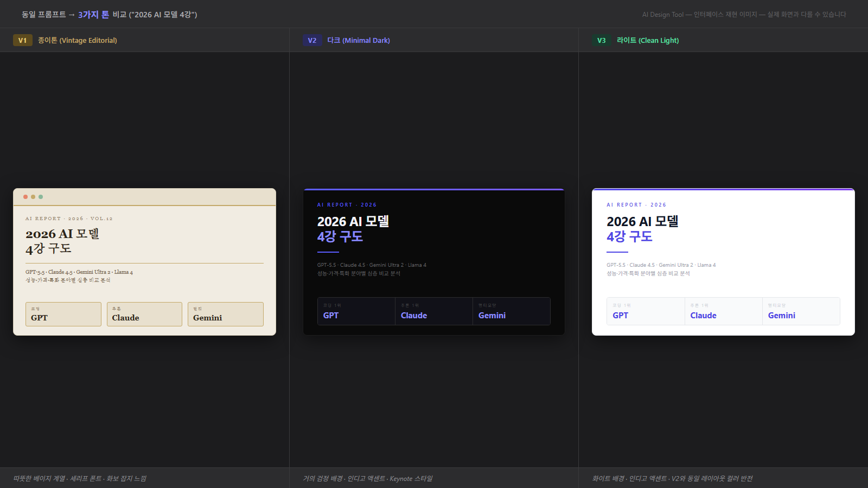
Task: Open the Claude tile in the beige vintage card
Action: [x=144, y=314]
